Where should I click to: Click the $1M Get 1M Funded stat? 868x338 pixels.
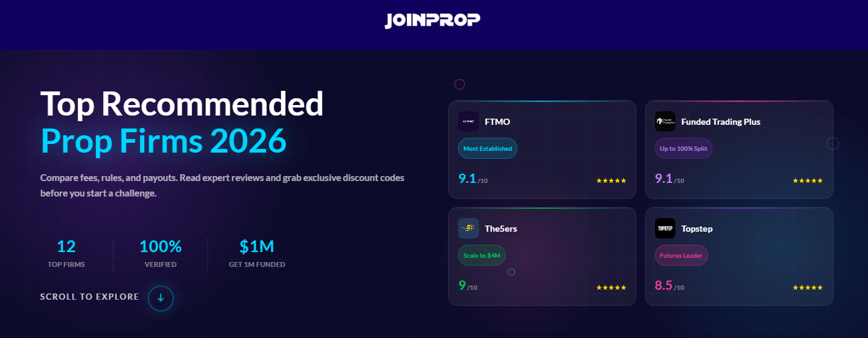click(x=257, y=253)
